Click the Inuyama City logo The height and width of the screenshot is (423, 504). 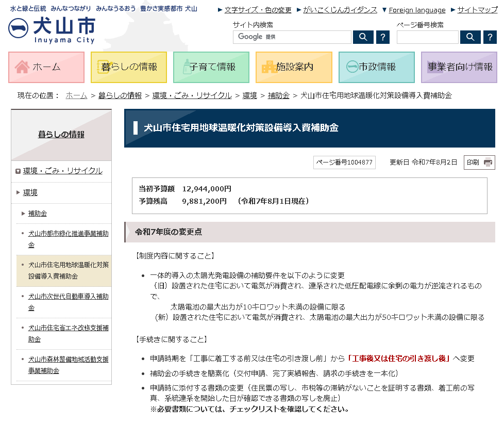coord(52,30)
